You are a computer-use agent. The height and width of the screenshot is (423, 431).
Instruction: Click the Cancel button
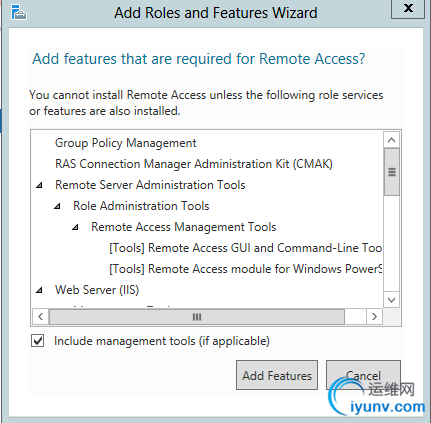363,375
